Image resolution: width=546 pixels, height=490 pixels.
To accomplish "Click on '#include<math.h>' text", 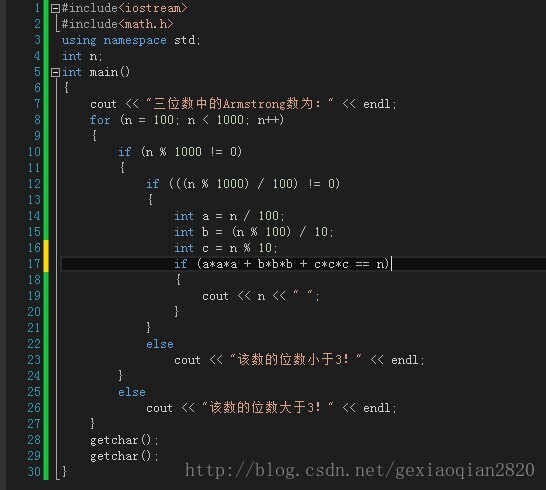I will point(117,24).
